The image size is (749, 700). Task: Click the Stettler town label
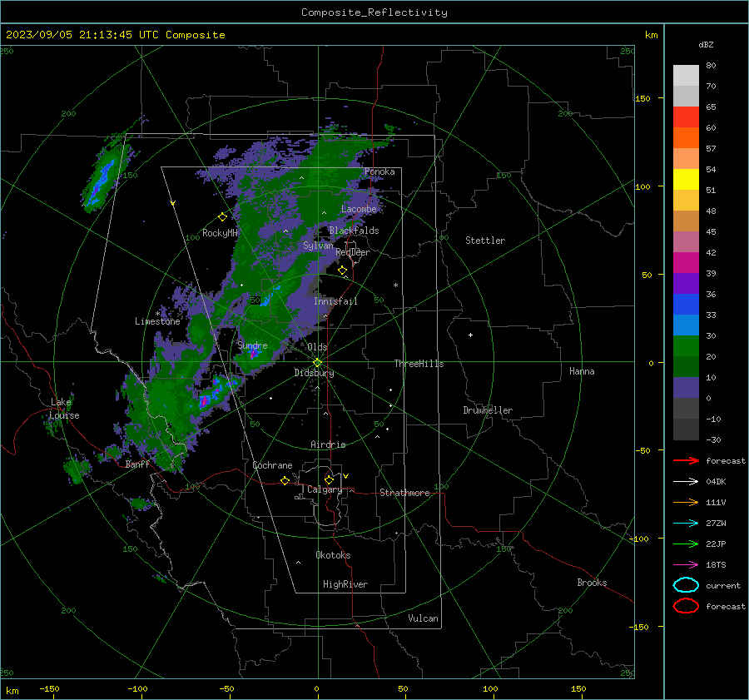[485, 241]
